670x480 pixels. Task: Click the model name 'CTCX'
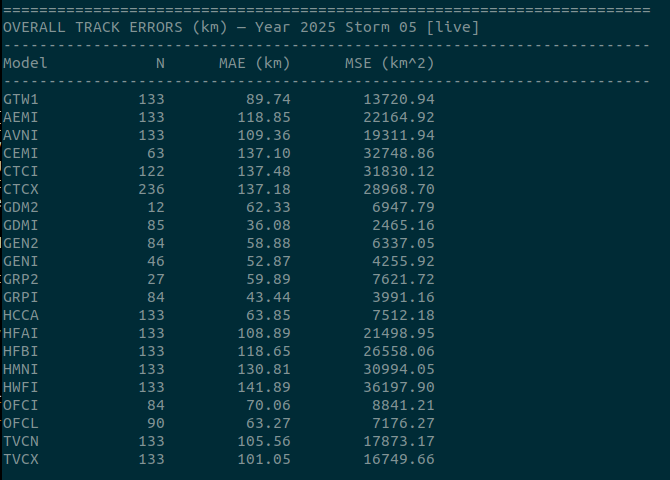(21, 189)
